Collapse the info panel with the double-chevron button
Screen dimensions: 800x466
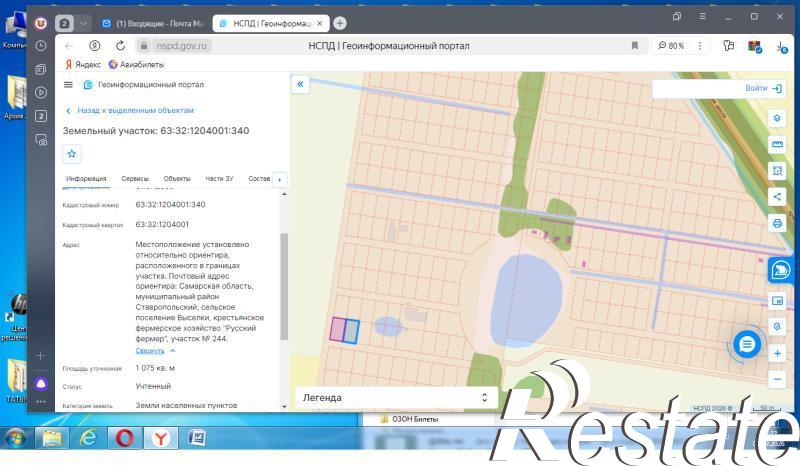[300, 84]
